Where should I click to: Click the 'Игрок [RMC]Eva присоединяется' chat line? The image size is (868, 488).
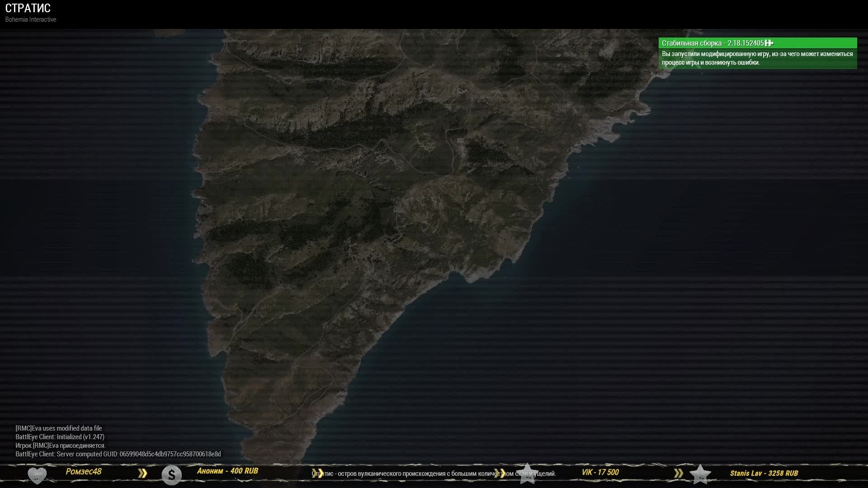click(x=61, y=446)
